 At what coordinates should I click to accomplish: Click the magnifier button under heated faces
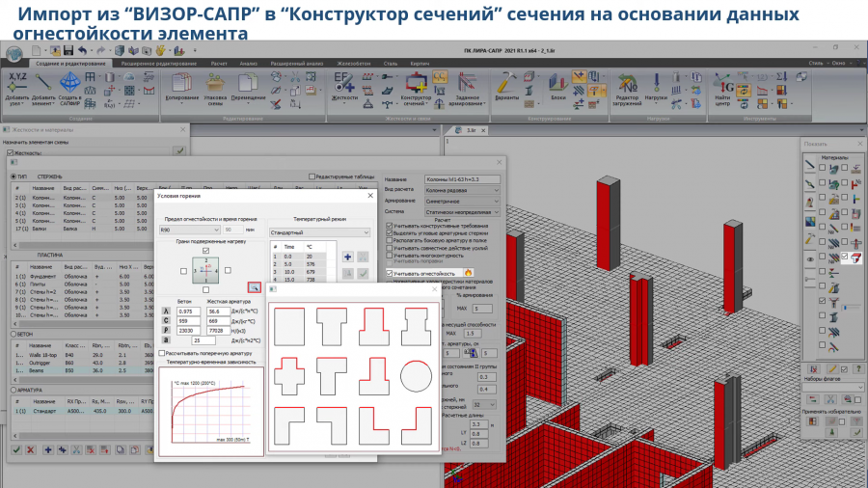[254, 286]
